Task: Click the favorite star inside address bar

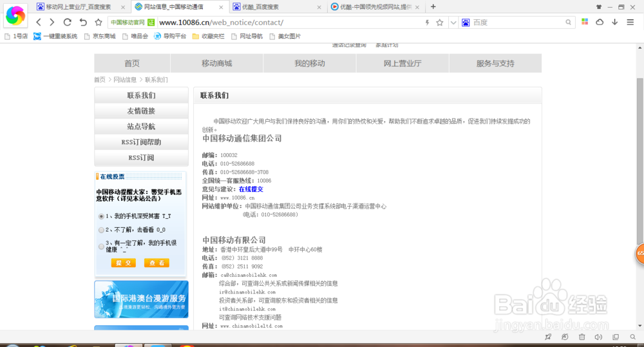Action: (439, 23)
